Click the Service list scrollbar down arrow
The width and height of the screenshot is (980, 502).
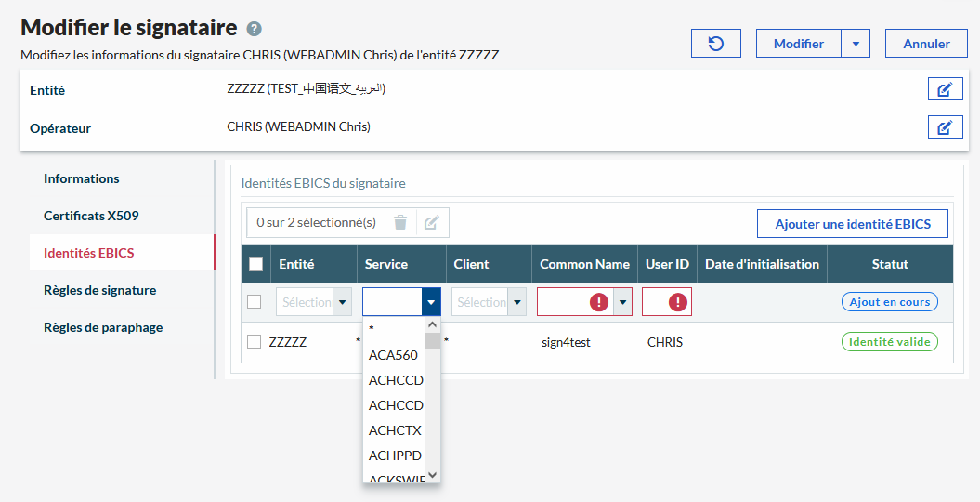click(x=432, y=475)
